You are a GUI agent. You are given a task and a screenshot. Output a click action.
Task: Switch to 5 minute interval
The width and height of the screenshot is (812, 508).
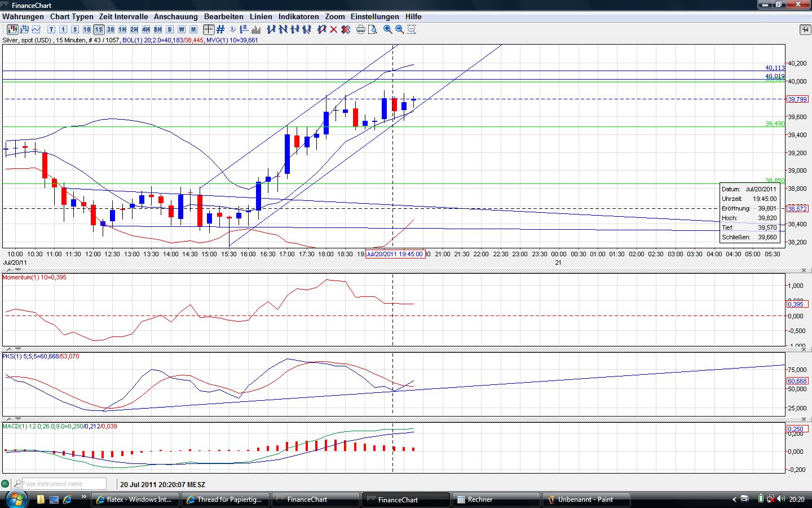pyautogui.click(x=75, y=29)
